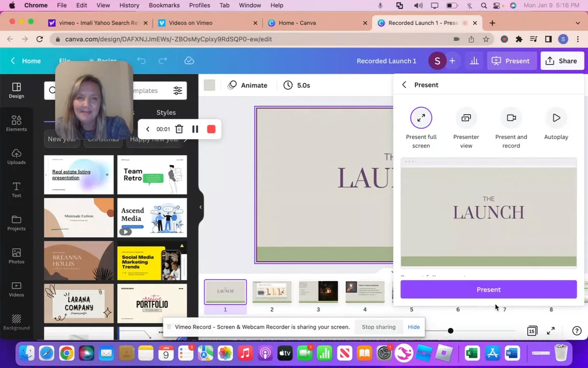Click Stop sharing in Vimeo banner

click(378, 327)
